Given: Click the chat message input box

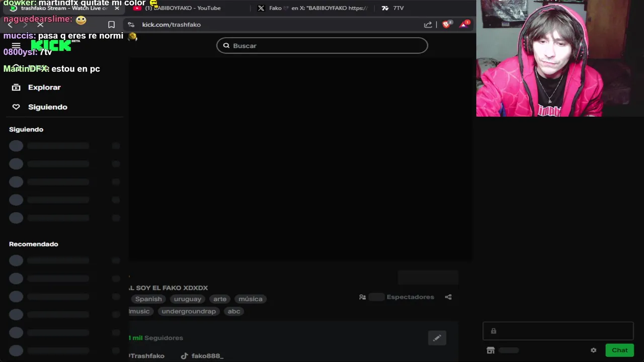Looking at the screenshot, I should click(x=557, y=331).
